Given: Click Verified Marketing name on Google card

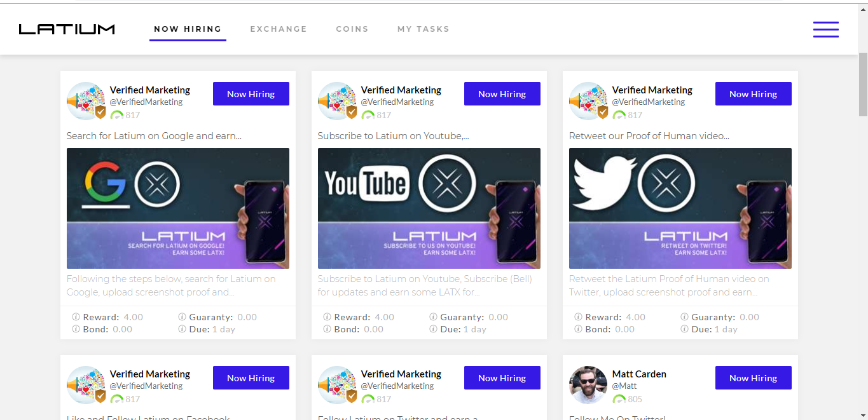Looking at the screenshot, I should click(x=150, y=90).
